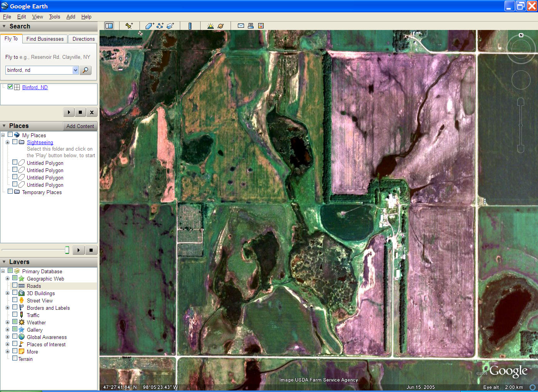Image resolution: width=538 pixels, height=392 pixels.
Task: Switch to Sky view planet icon
Action: click(221, 26)
